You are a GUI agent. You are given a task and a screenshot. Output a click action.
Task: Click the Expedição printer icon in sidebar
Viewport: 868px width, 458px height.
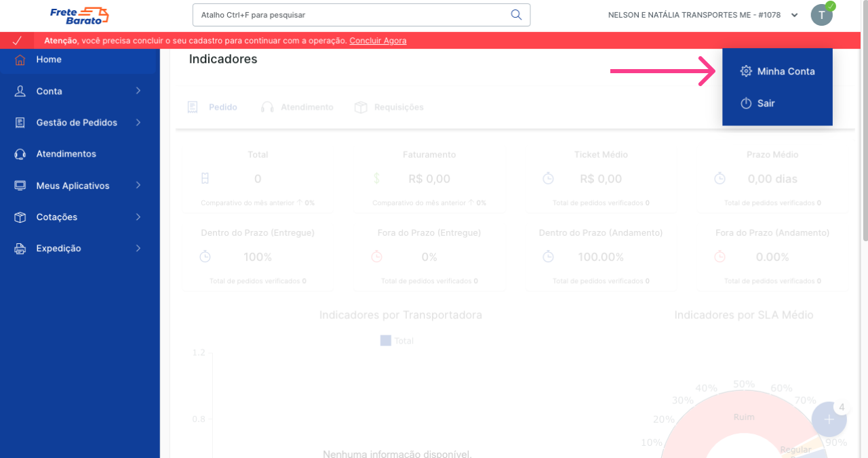tap(20, 249)
